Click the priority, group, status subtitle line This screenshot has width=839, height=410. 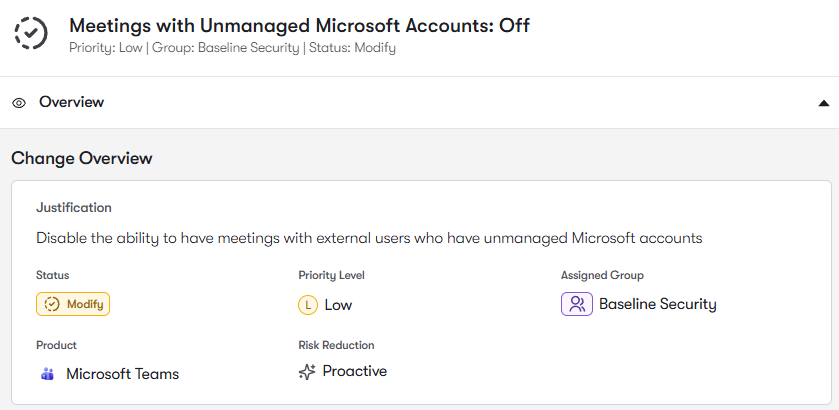(x=232, y=47)
